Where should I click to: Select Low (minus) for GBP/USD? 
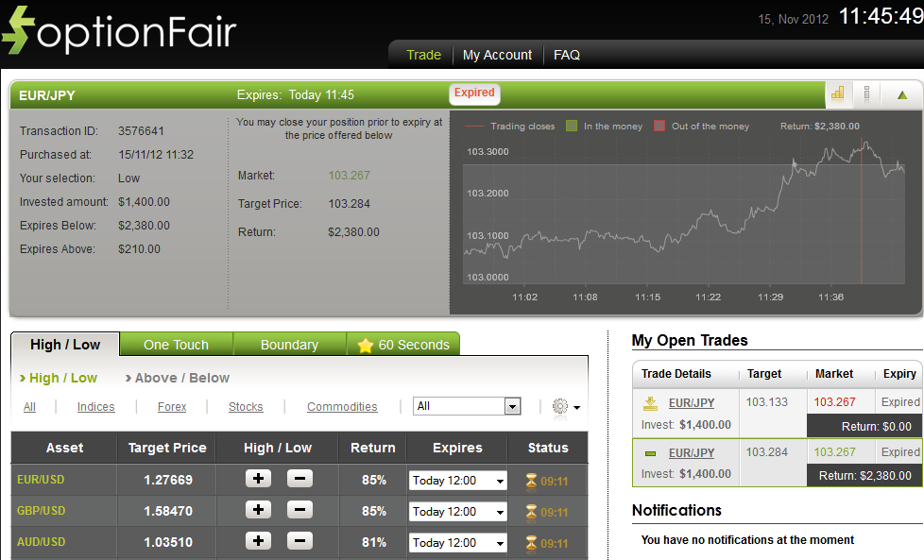[299, 509]
